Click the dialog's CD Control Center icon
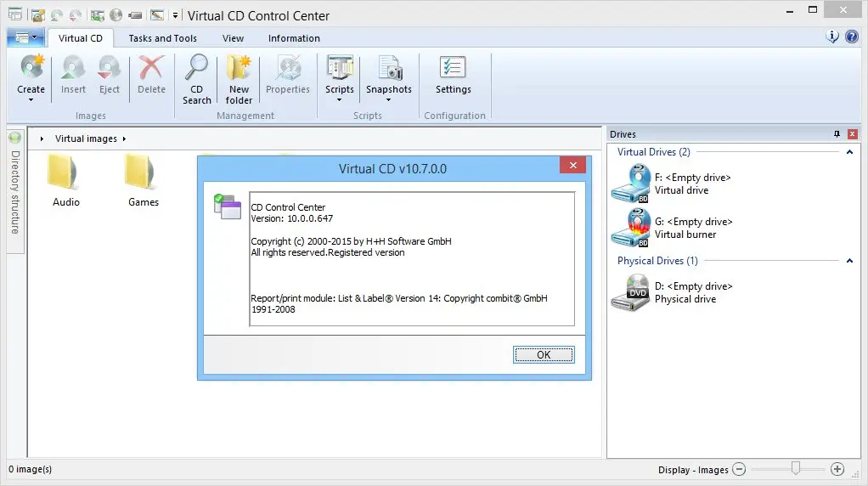This screenshot has width=868, height=486. coord(227,206)
